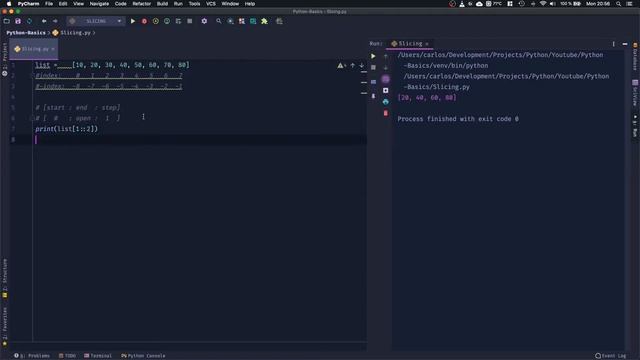Click the synchronize/reload toolbar icon
640x360 pixels.
click(29, 21)
